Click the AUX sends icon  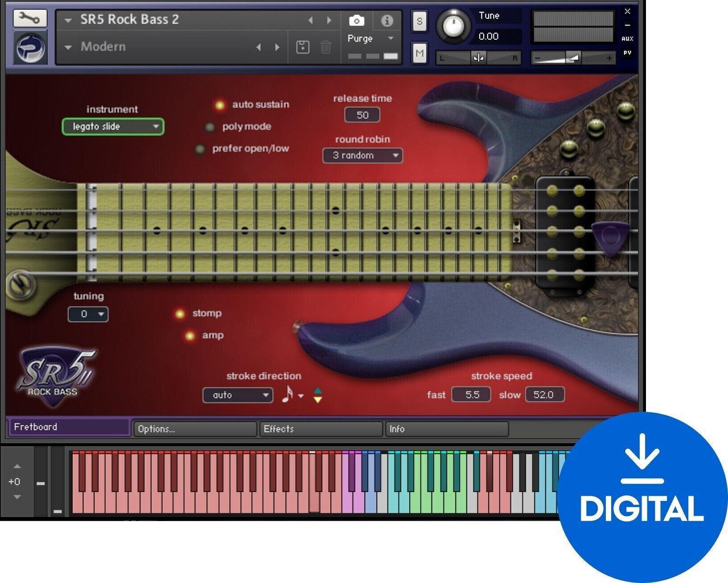(627, 39)
